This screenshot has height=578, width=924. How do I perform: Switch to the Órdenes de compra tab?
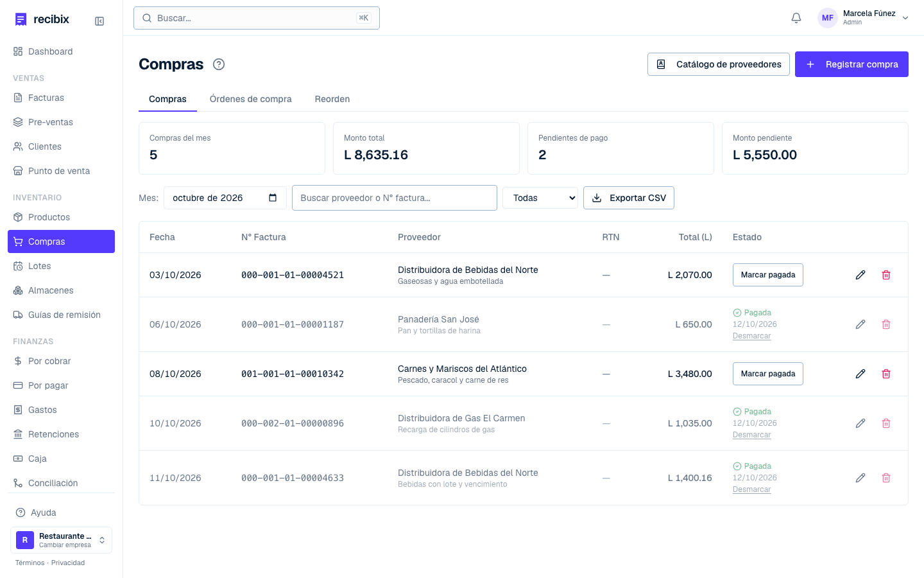[251, 99]
